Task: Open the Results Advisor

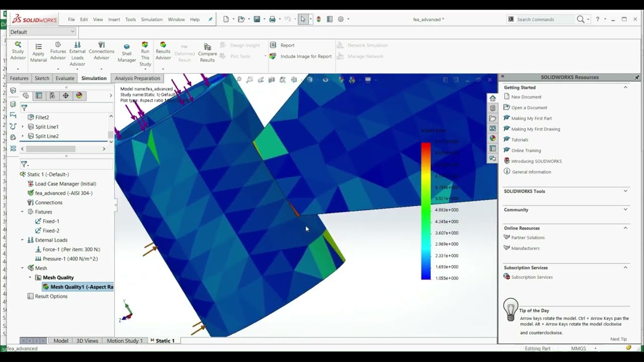Action: click(x=163, y=51)
